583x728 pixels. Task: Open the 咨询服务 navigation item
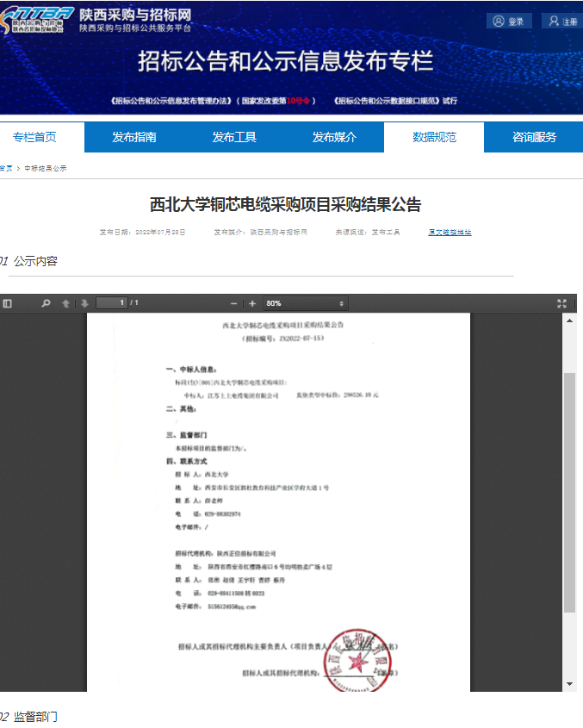(x=534, y=137)
